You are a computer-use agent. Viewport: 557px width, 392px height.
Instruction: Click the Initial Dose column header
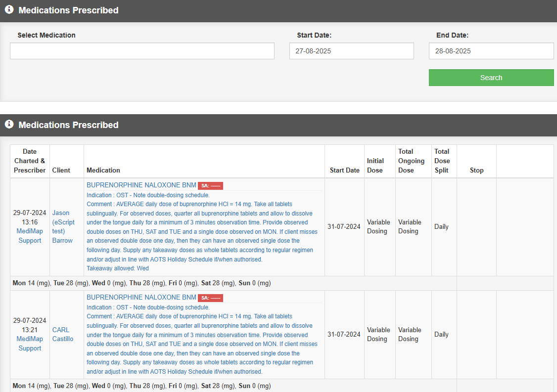tap(375, 165)
